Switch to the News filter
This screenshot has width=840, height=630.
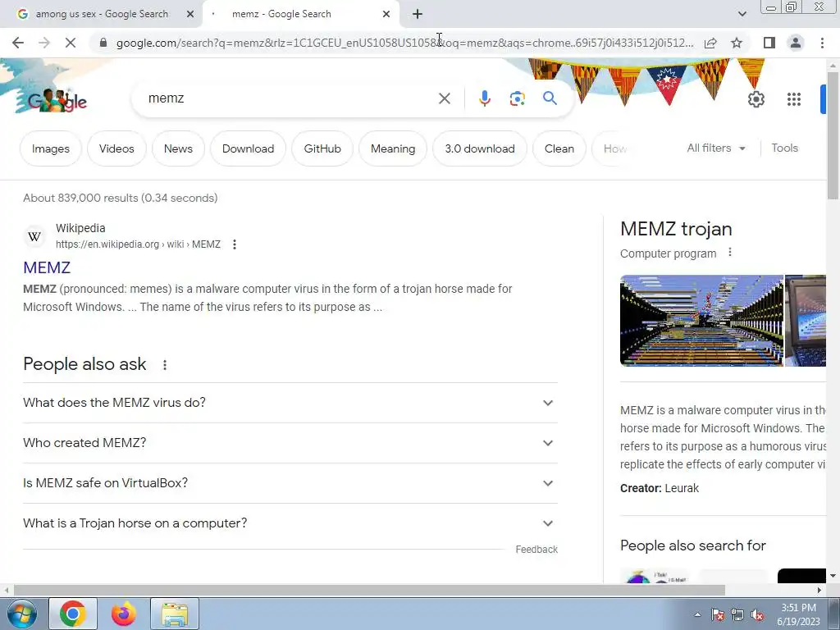pyautogui.click(x=178, y=149)
